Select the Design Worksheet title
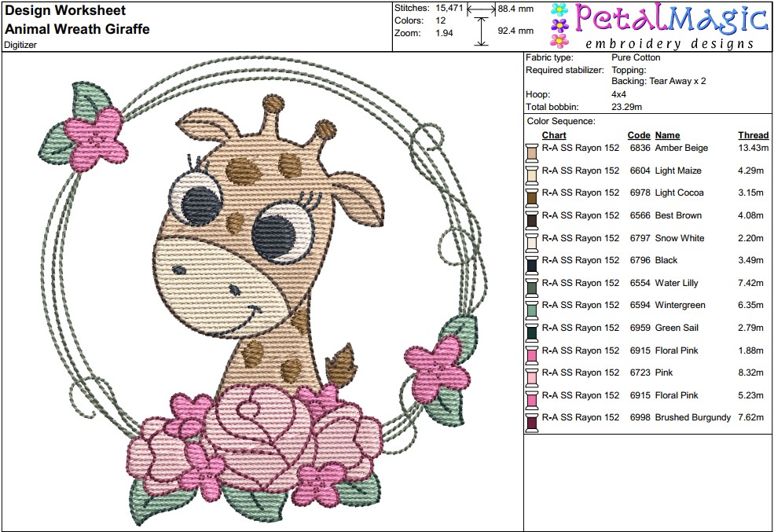774x532 pixels. tap(65, 10)
